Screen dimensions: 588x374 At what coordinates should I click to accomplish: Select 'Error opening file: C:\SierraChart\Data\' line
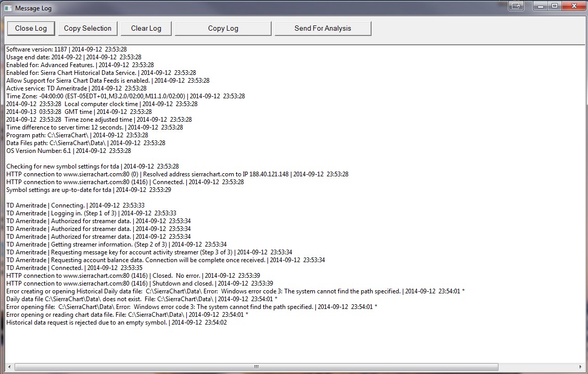point(191,308)
